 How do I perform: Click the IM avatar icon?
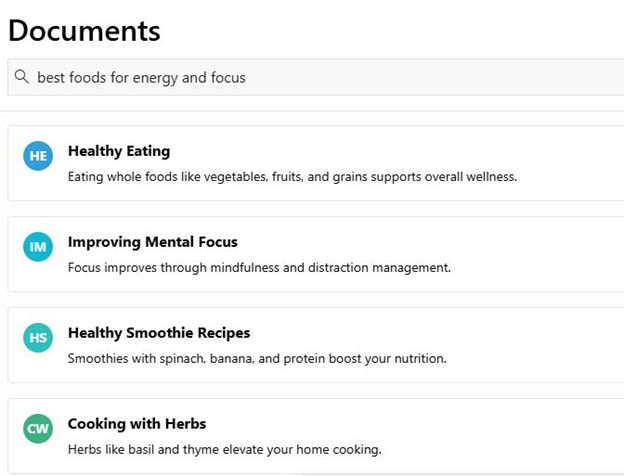[x=38, y=247]
